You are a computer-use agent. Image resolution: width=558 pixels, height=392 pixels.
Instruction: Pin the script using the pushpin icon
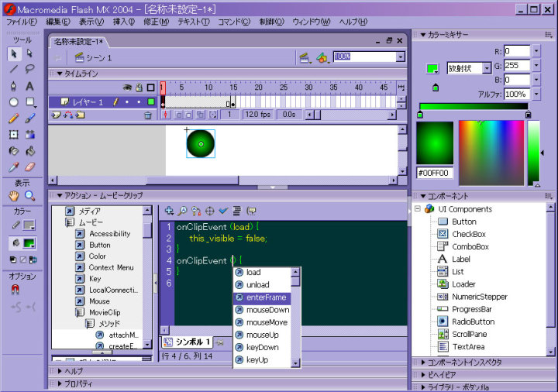(220, 342)
